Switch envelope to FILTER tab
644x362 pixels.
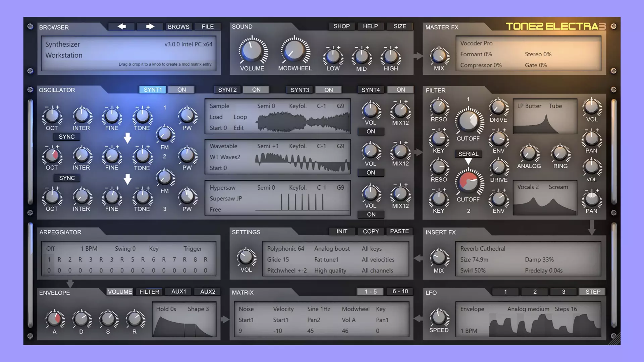click(149, 292)
